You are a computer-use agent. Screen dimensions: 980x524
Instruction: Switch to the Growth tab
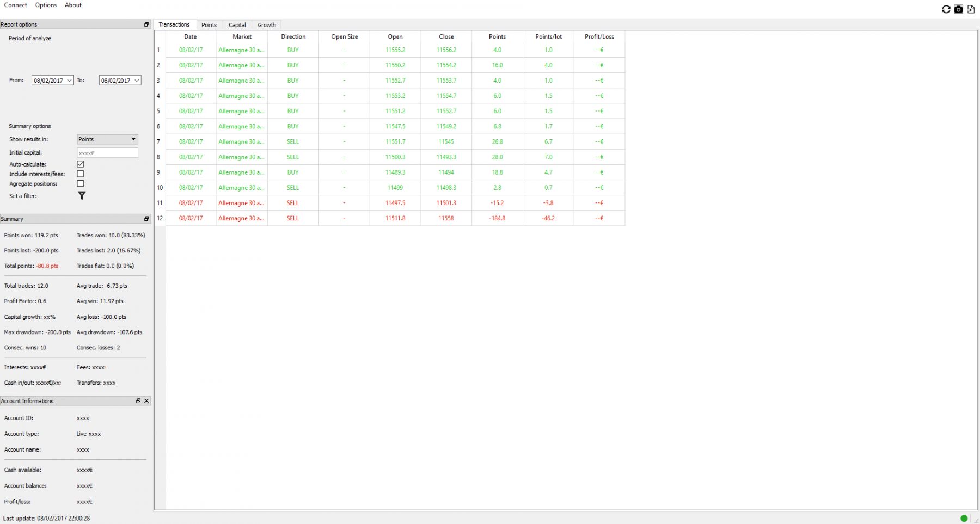[267, 25]
